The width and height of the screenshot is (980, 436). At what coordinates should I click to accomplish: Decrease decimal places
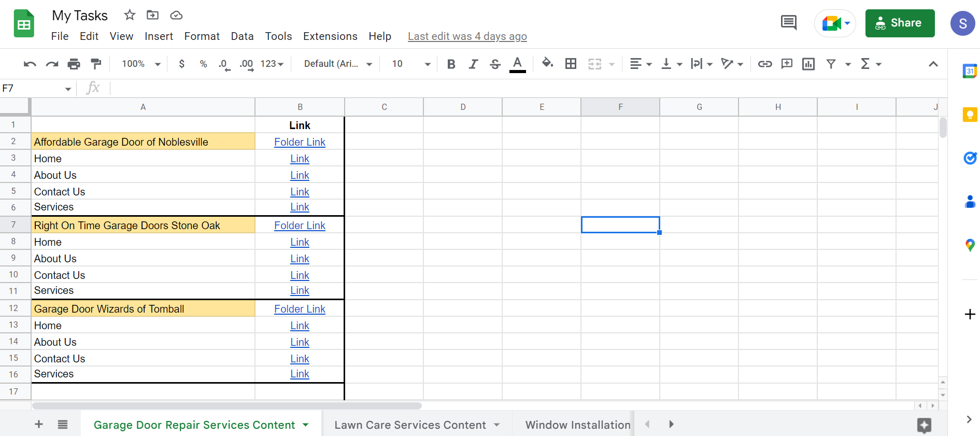pyautogui.click(x=224, y=64)
